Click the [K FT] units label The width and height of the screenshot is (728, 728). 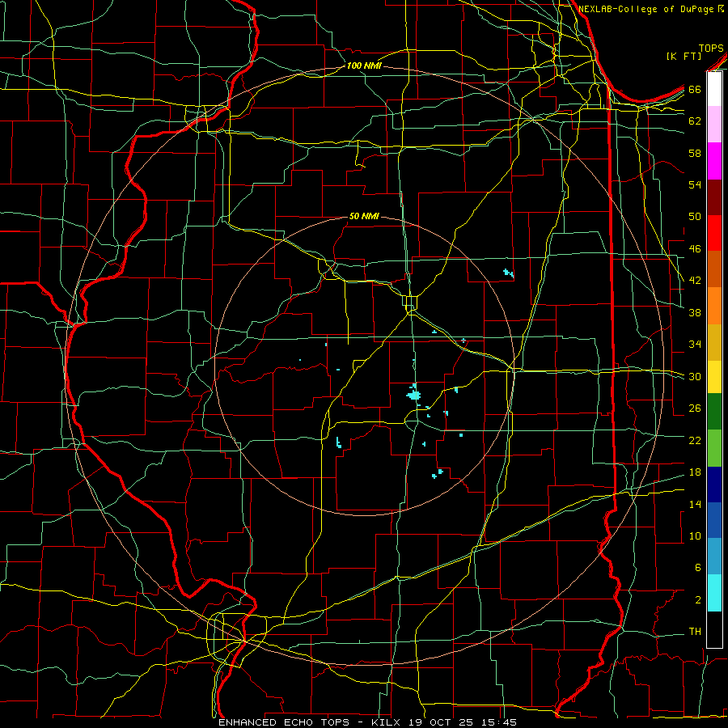pos(684,56)
